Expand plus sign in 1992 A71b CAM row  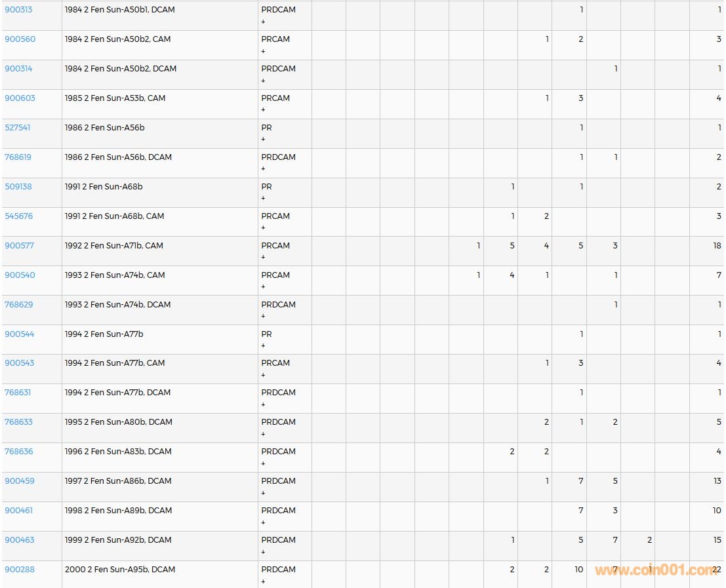tap(263, 257)
